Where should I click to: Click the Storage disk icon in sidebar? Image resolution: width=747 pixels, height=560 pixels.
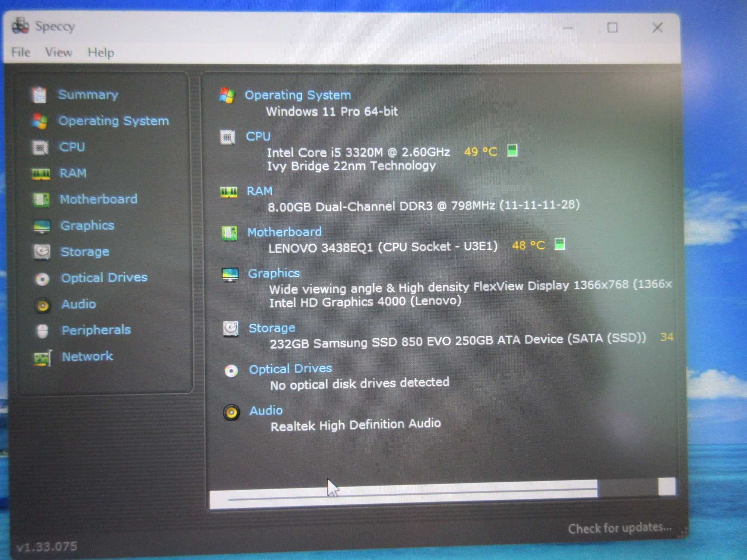click(x=42, y=252)
